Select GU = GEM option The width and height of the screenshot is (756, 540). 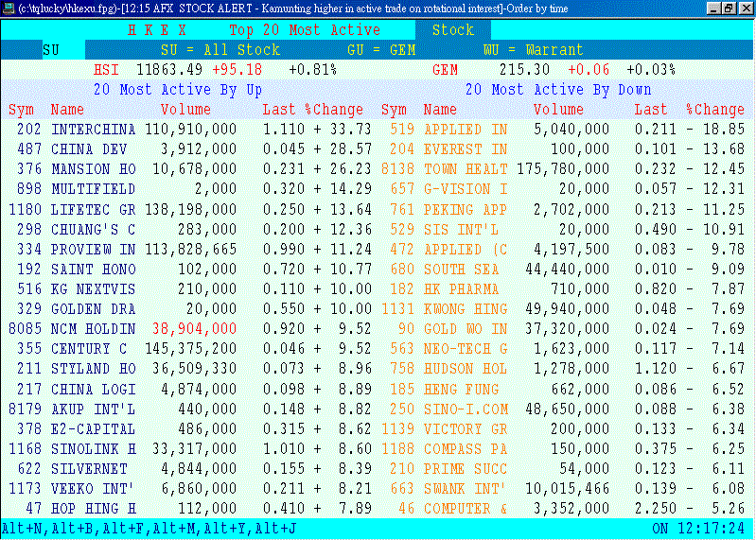pyautogui.click(x=382, y=50)
